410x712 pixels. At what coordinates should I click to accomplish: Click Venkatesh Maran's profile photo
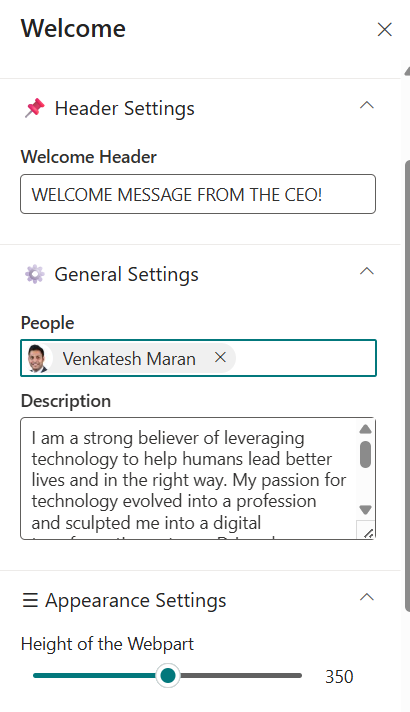[37, 358]
